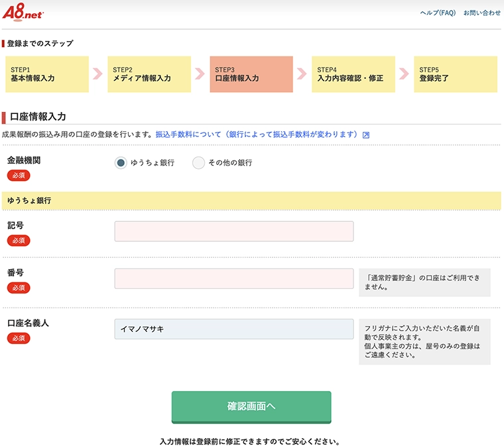Click the STEP1 基本情報入力 box

pos(47,74)
